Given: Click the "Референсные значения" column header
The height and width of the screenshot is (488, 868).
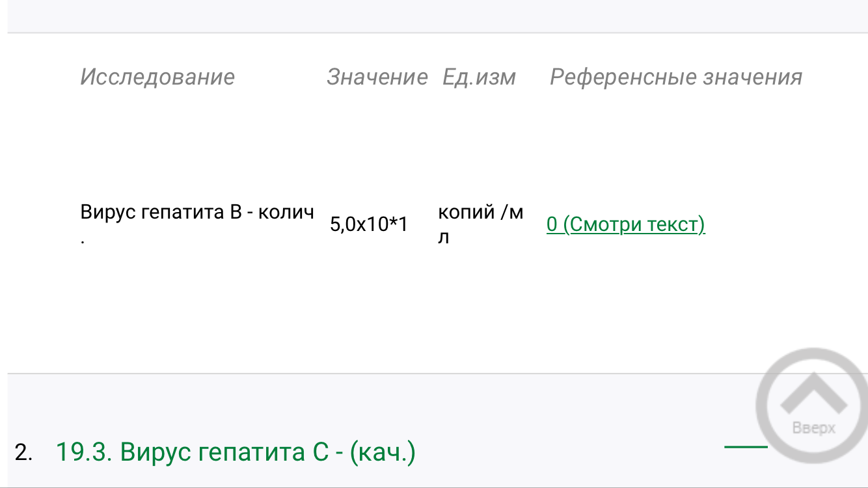Looking at the screenshot, I should pyautogui.click(x=675, y=77).
